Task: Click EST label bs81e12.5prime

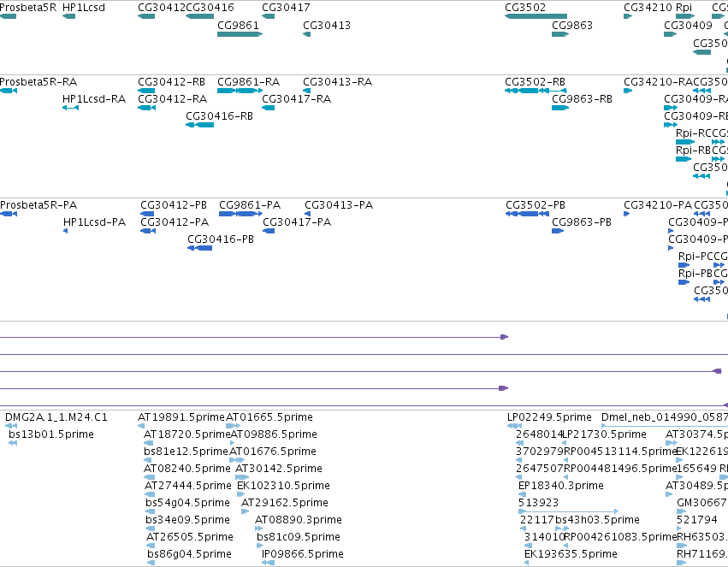Action: point(186,452)
